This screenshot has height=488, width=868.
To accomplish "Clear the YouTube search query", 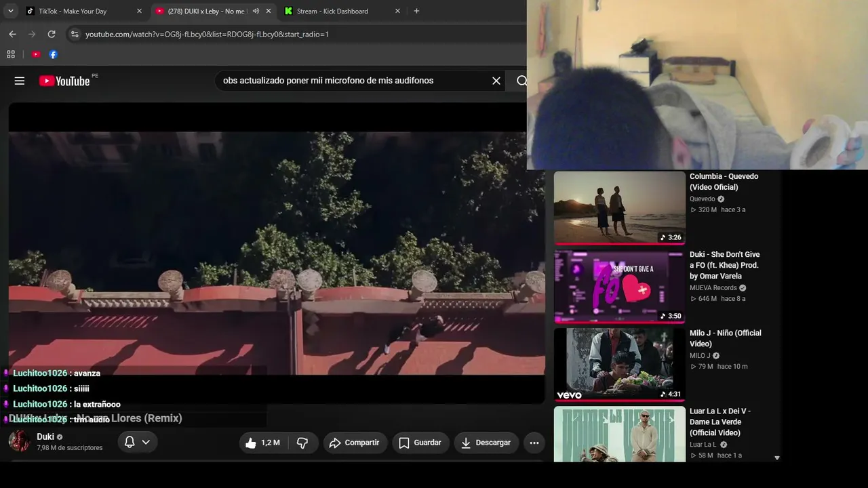I will [496, 81].
